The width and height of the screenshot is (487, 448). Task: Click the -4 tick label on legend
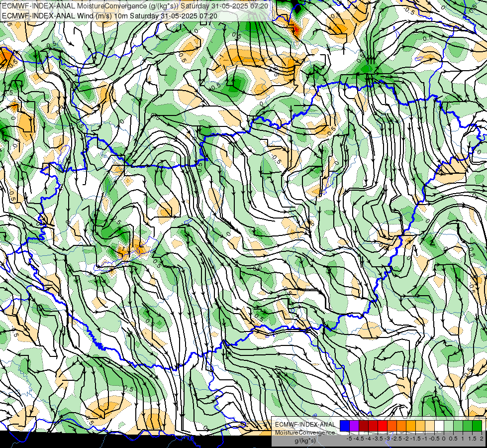point(368,439)
